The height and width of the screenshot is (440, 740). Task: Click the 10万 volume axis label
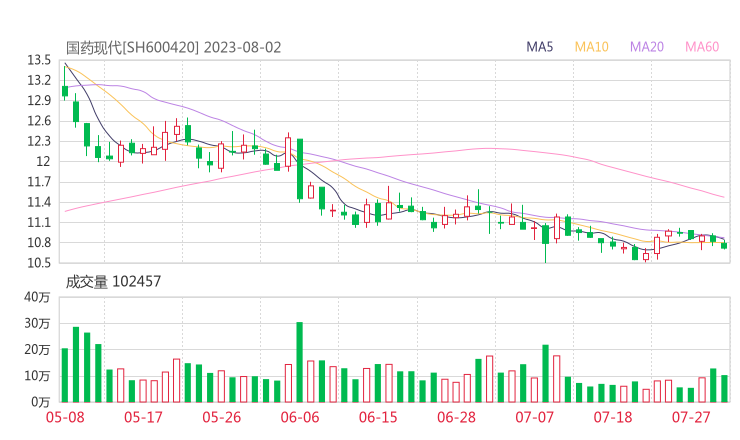[x=37, y=376]
